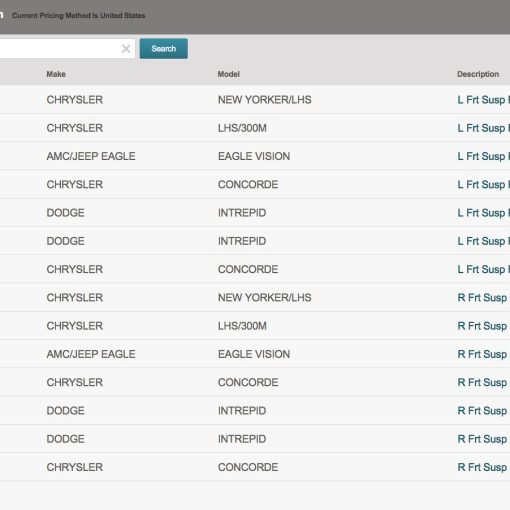The image size is (510, 510).
Task: Select CONCORDE model in last table row
Action: click(x=248, y=467)
